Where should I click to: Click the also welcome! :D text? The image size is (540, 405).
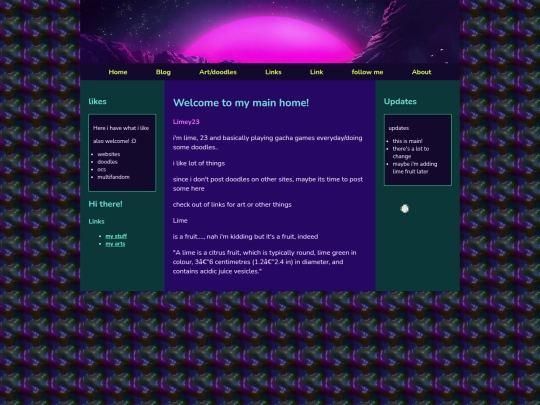tap(114, 141)
